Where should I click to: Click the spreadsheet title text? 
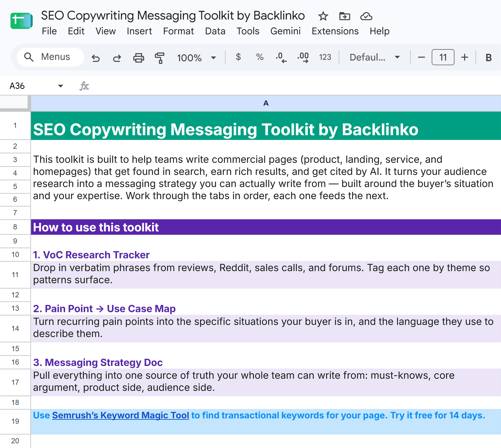click(173, 15)
